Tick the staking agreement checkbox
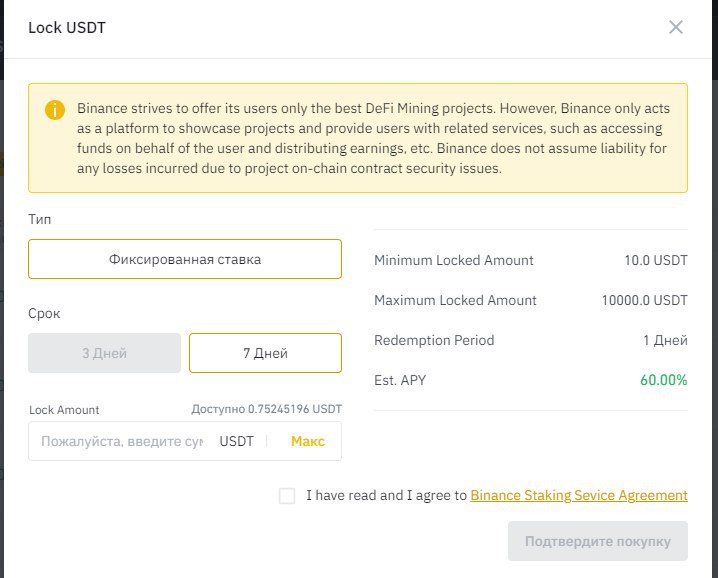Image resolution: width=718 pixels, height=578 pixels. [x=287, y=496]
